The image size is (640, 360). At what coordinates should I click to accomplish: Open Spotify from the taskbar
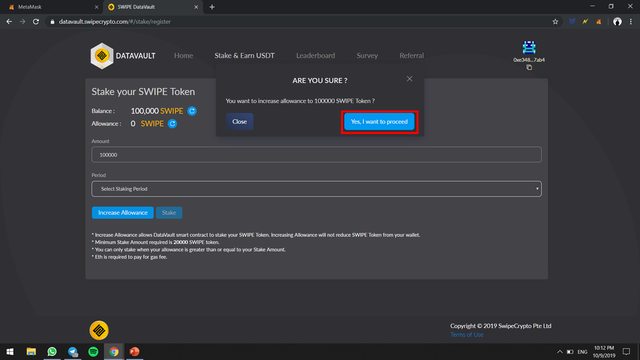[93, 351]
